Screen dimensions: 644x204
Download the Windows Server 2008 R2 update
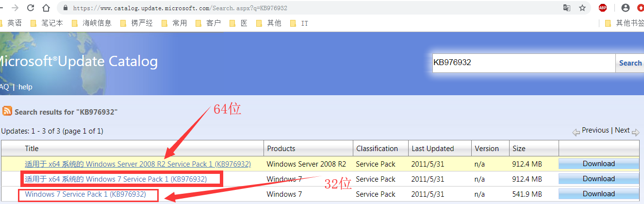click(x=599, y=164)
